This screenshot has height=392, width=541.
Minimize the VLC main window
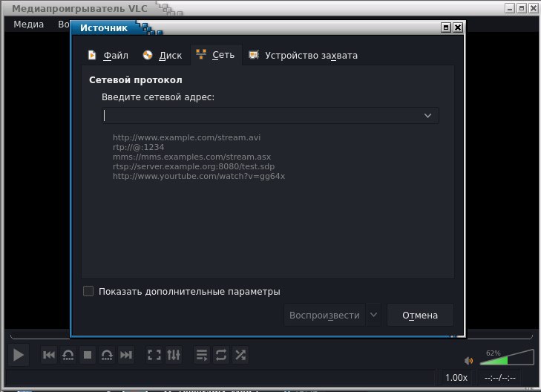(510, 8)
